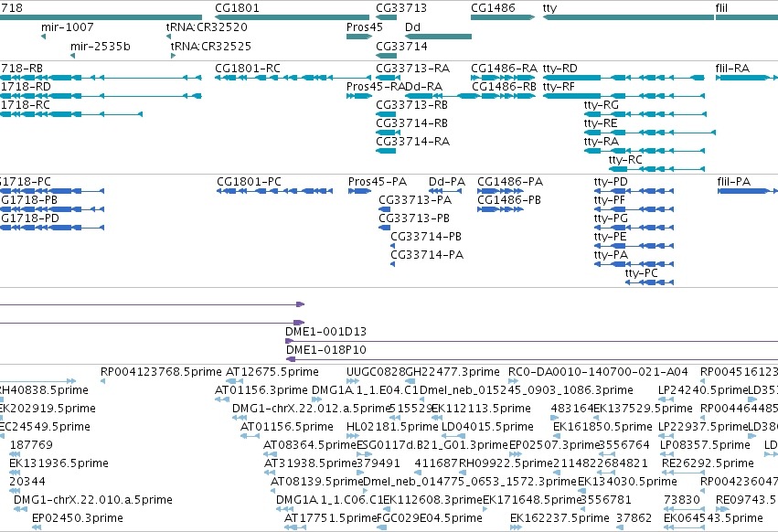Click transcript tty-RE
This screenshot has height=532, width=778.
(x=650, y=133)
